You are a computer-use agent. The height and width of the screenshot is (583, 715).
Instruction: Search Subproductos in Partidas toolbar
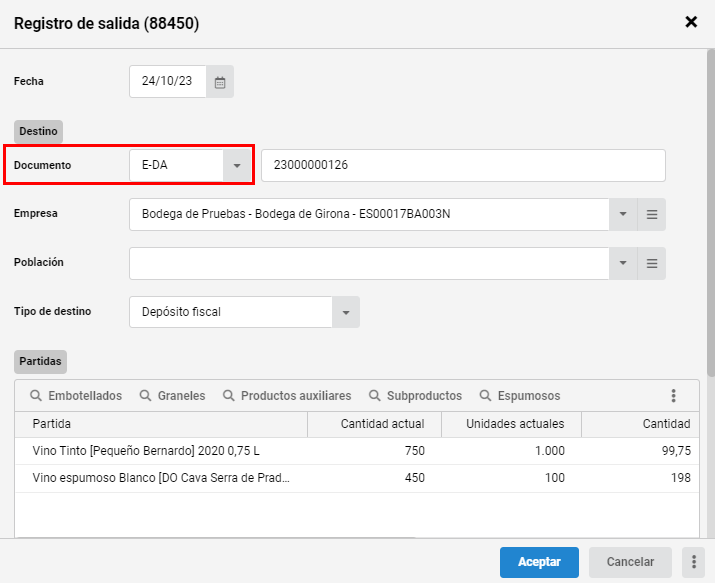tap(415, 396)
